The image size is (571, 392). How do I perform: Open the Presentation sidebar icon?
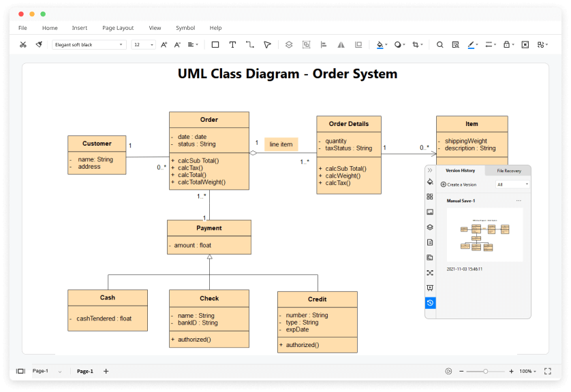tap(430, 288)
